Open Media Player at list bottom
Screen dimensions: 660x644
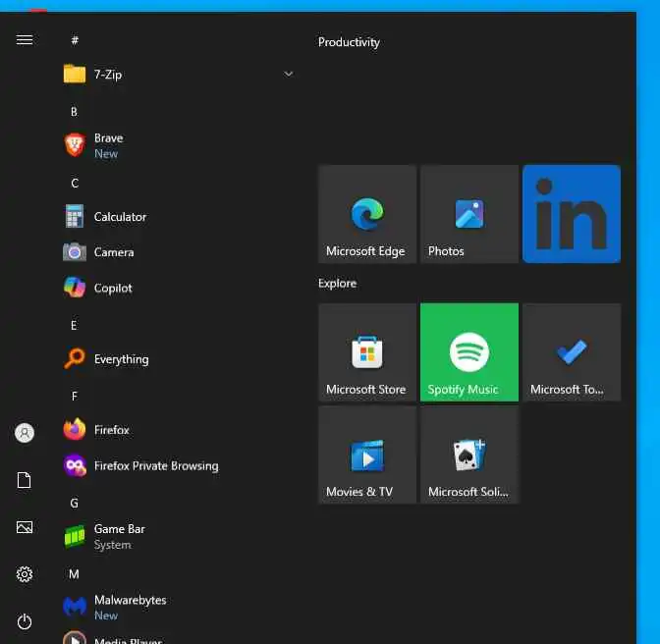(179, 637)
